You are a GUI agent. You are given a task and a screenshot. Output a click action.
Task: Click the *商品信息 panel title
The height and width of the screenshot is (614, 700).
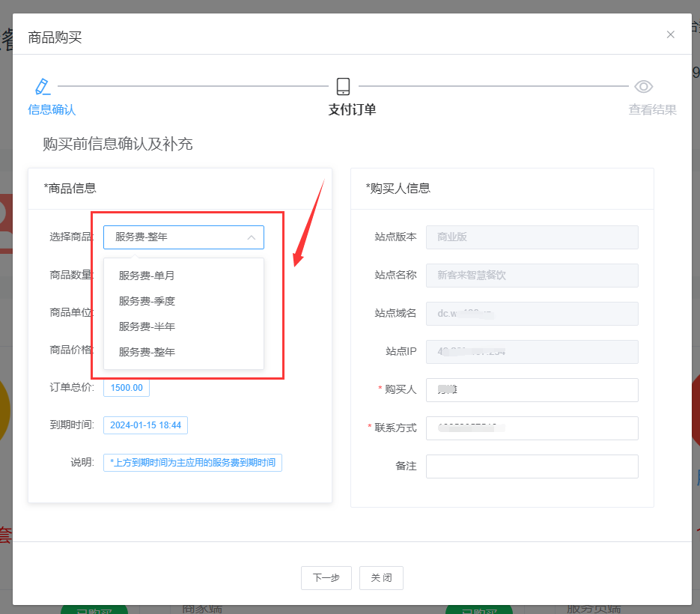pyautogui.click(x=70, y=189)
